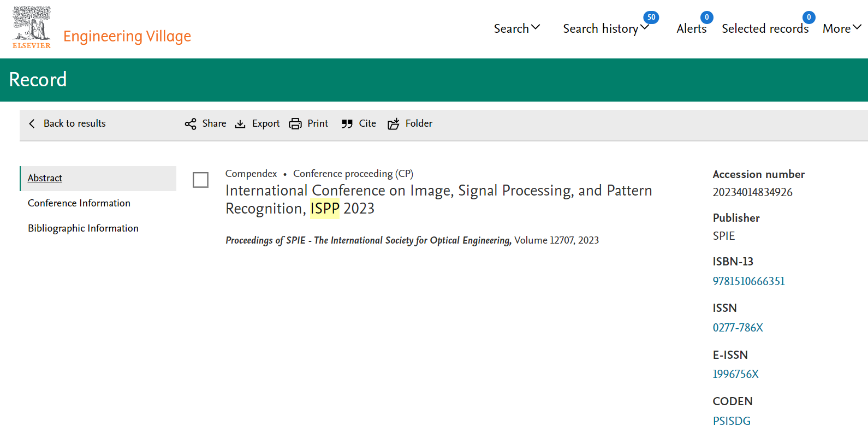This screenshot has width=868, height=438.
Task: Click ISBN-13 link 9781510666351
Action: tap(748, 281)
